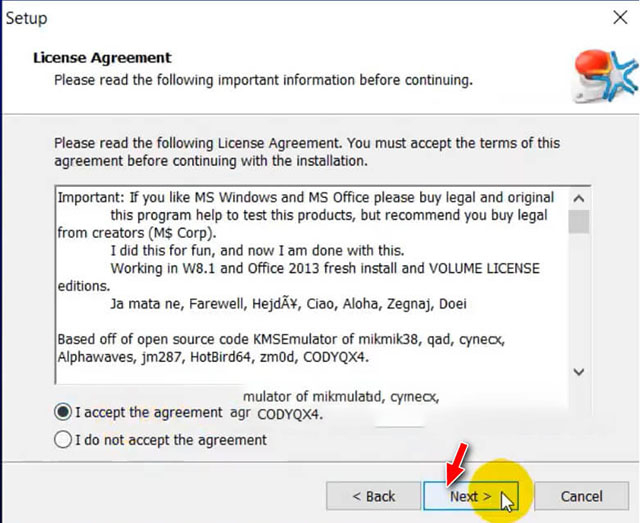
Task: Click the 'I accept the agreement' label text
Action: tap(149, 412)
